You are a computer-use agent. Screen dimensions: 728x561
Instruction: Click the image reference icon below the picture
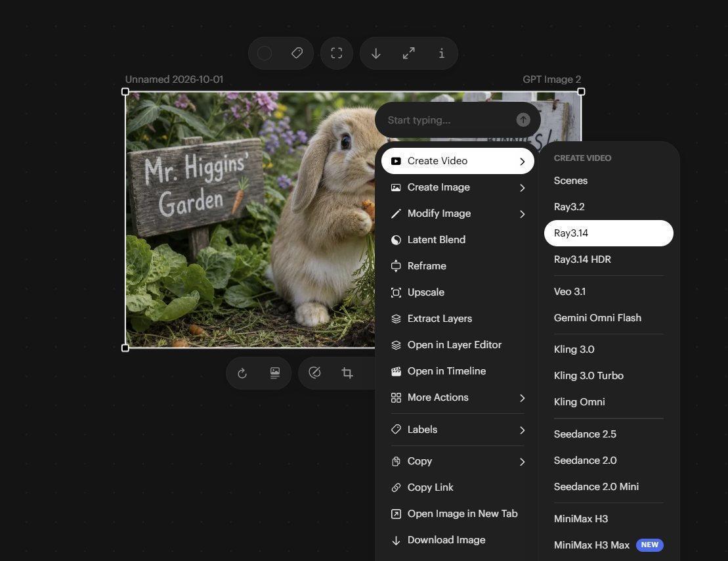coord(275,372)
